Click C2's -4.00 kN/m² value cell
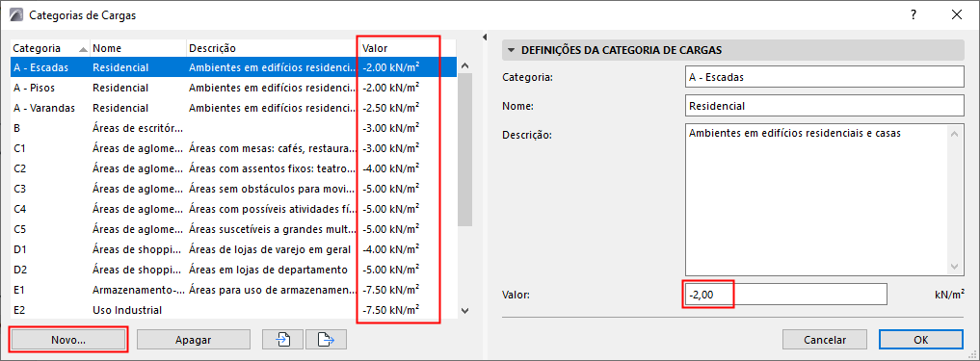The image size is (980, 361). pyautogui.click(x=390, y=168)
